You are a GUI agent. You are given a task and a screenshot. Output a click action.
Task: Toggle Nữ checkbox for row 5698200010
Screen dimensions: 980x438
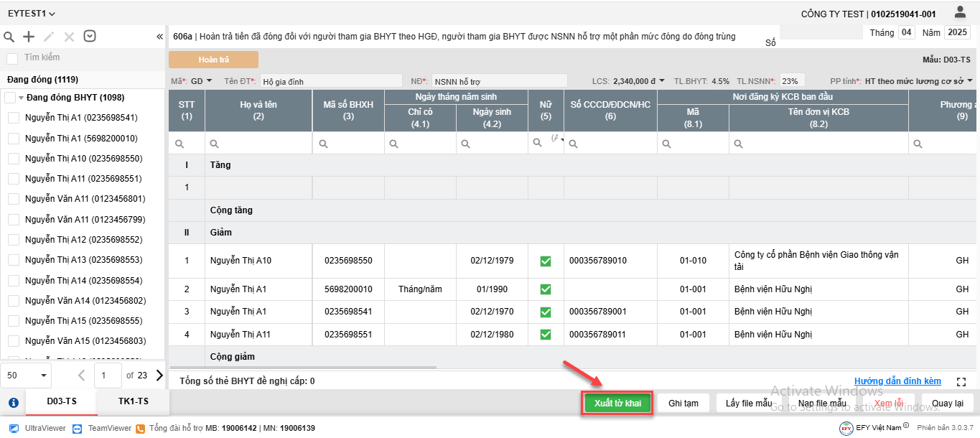(x=546, y=289)
